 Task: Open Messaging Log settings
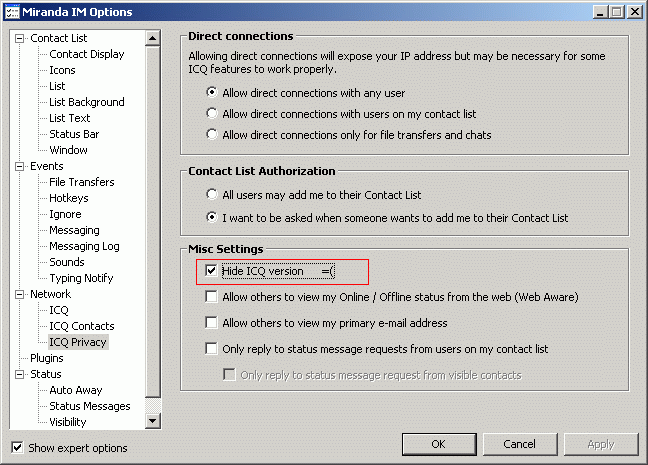click(84, 246)
